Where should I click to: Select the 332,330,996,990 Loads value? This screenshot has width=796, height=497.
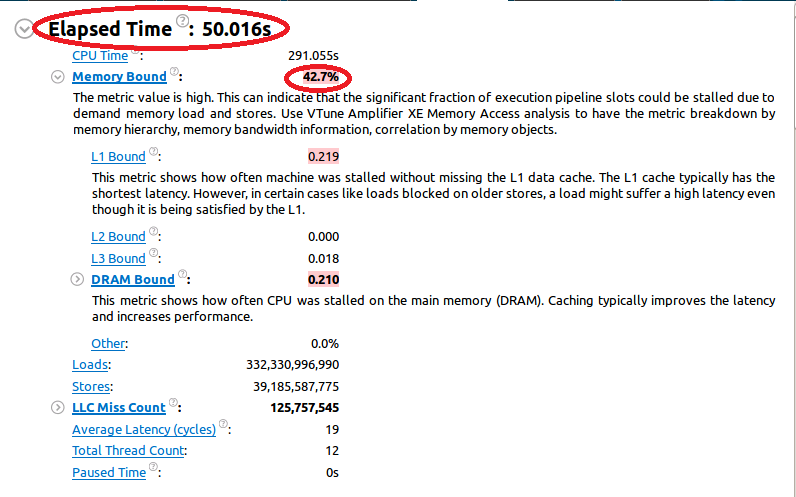point(292,365)
